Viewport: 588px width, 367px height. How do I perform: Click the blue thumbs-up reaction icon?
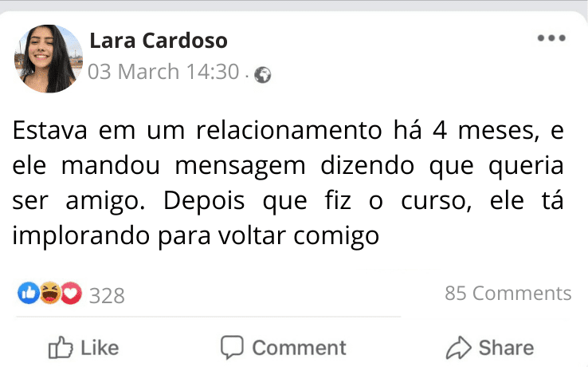(29, 294)
